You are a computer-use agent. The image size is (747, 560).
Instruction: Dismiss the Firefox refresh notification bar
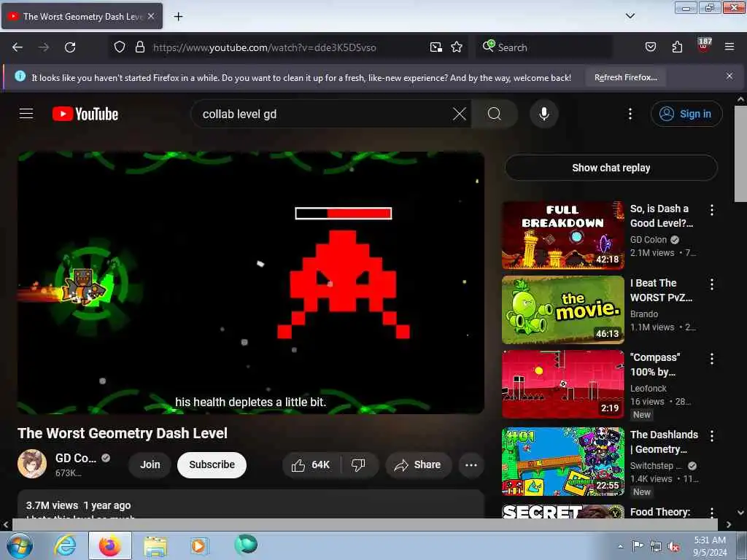click(729, 76)
